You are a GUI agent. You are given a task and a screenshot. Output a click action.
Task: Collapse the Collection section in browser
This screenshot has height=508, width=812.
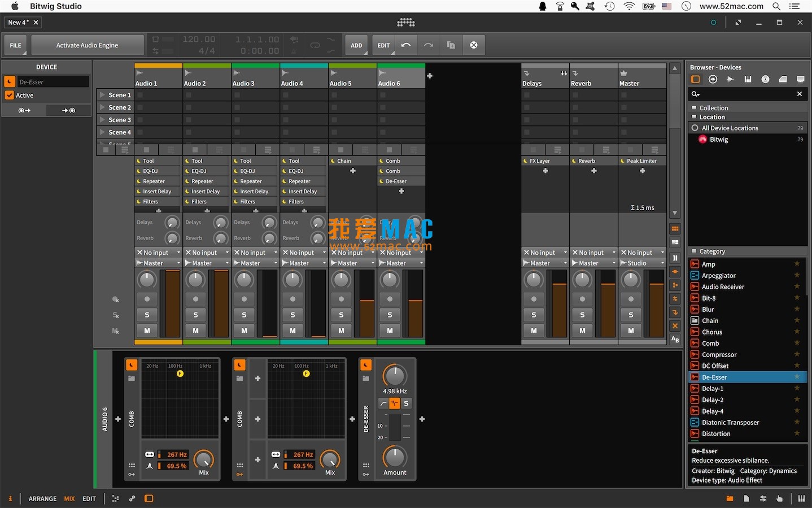pyautogui.click(x=694, y=108)
